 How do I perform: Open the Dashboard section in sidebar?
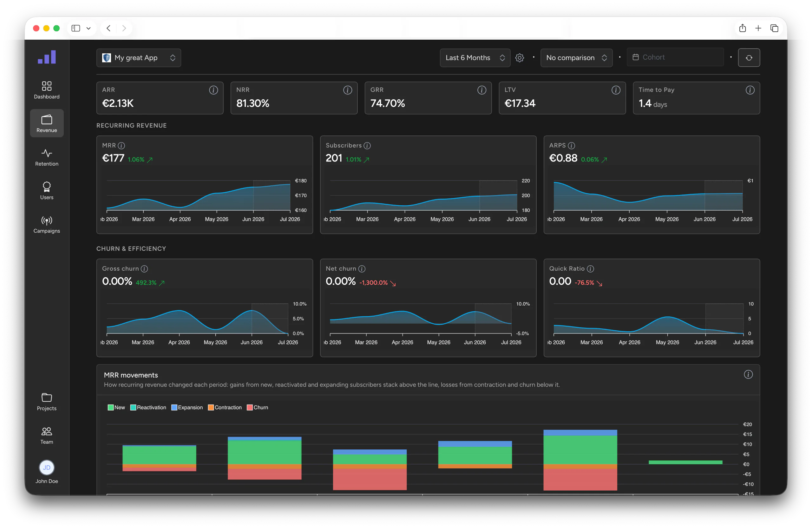[x=47, y=90]
